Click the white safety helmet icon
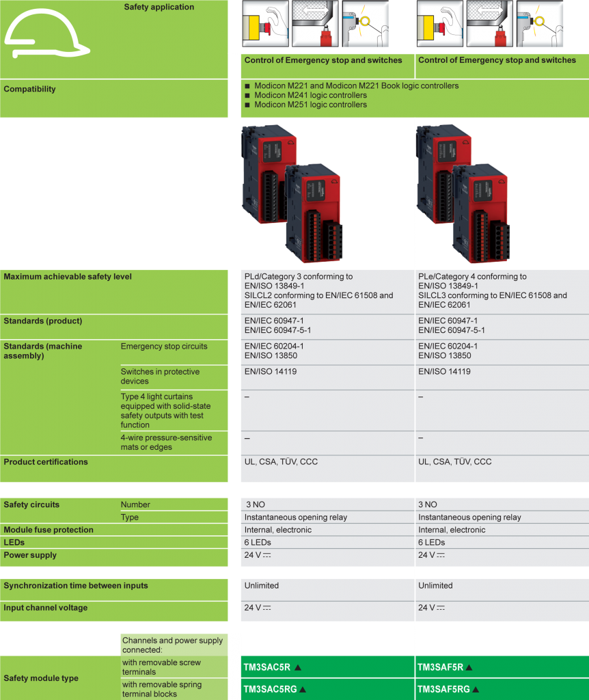The width and height of the screenshot is (589, 700). 47,34
